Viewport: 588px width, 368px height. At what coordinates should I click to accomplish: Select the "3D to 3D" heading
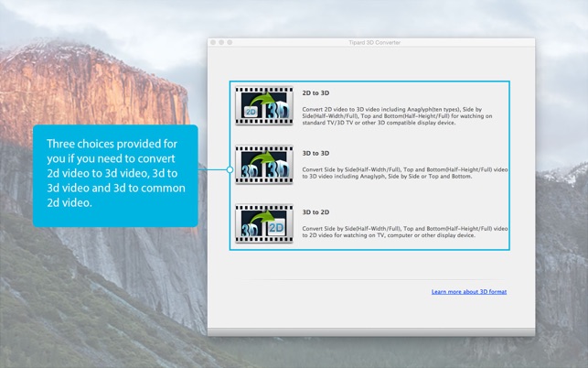[x=315, y=153]
